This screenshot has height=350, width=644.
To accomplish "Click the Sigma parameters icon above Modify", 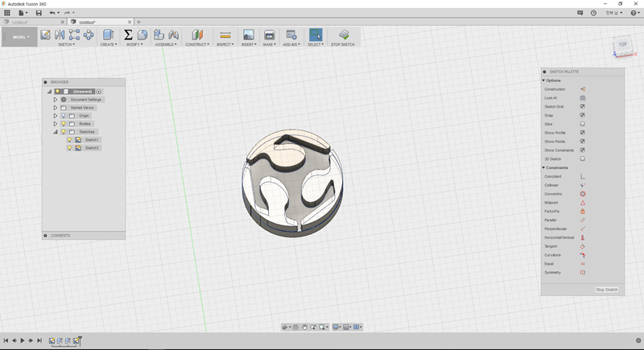I will [128, 35].
